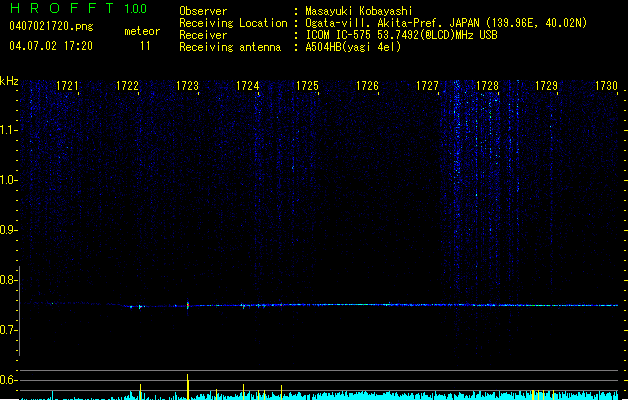Select the Ogata-vill. Akita-Pref. JAPAN location text
The image size is (629, 400).
tap(446, 23)
